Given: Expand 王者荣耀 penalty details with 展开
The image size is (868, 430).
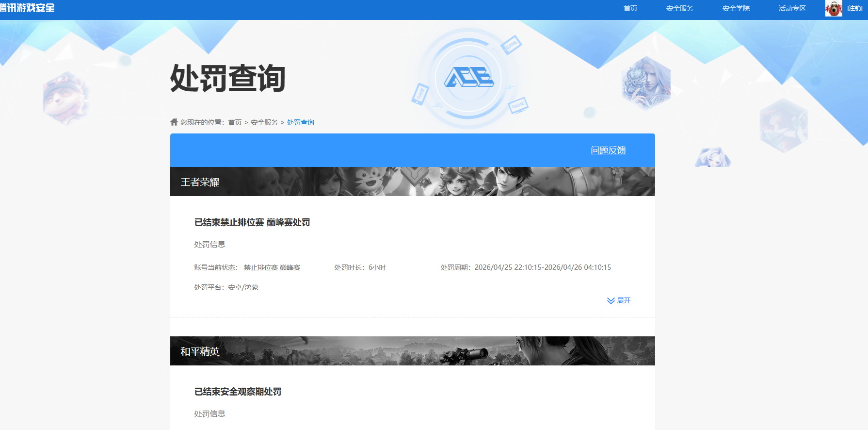Looking at the screenshot, I should pyautogui.click(x=619, y=300).
